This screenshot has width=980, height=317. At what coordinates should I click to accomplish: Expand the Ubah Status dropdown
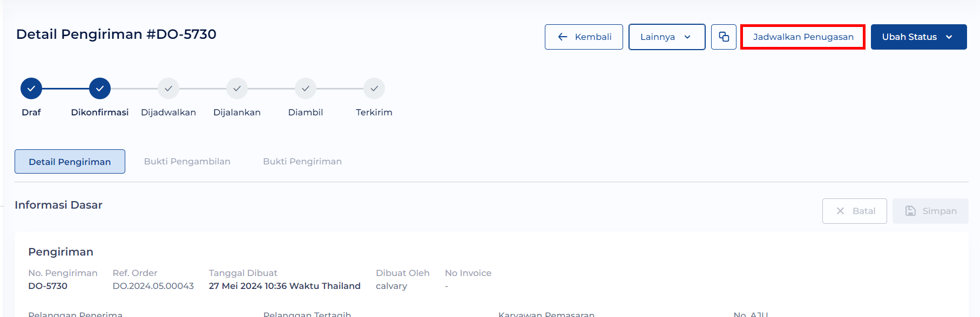pos(918,37)
